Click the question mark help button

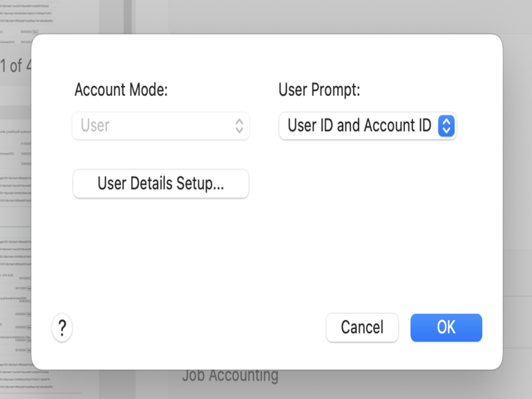point(62,328)
